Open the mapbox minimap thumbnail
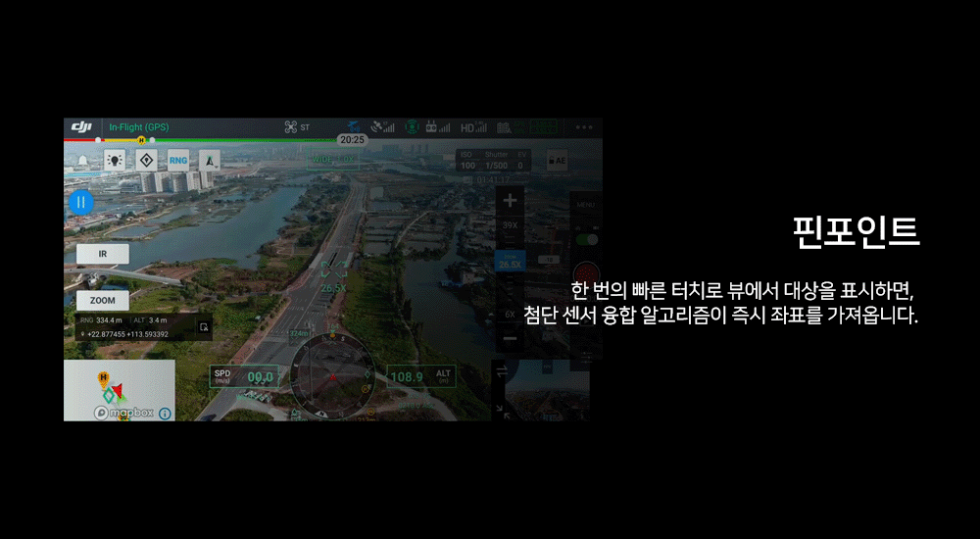 coord(120,390)
